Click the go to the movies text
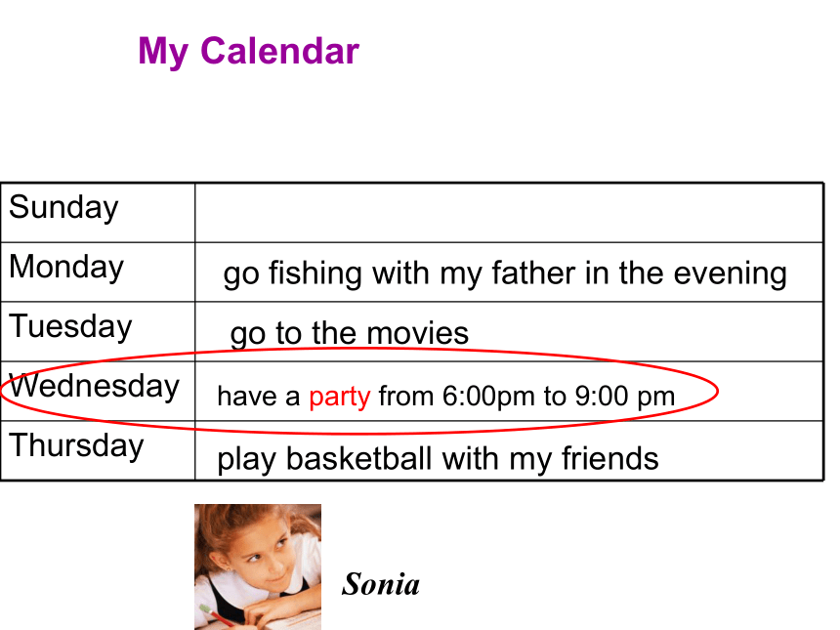The height and width of the screenshot is (630, 840). tap(350, 334)
